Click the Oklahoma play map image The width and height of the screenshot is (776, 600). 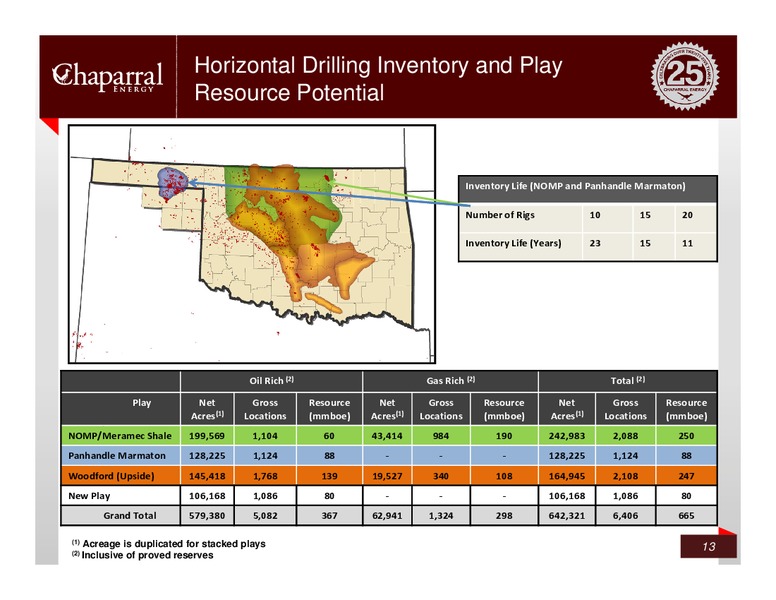point(252,244)
